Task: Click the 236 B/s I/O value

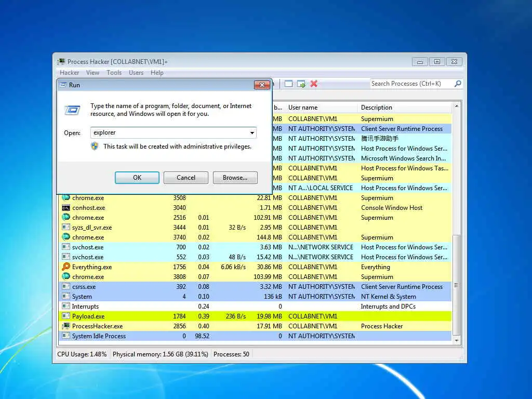Action: [x=235, y=316]
